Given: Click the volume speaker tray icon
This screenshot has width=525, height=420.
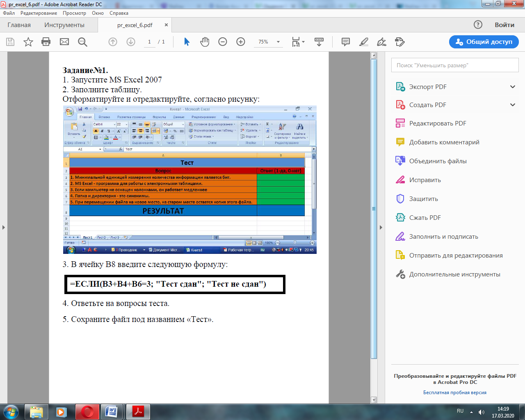Looking at the screenshot, I should (x=482, y=412).
